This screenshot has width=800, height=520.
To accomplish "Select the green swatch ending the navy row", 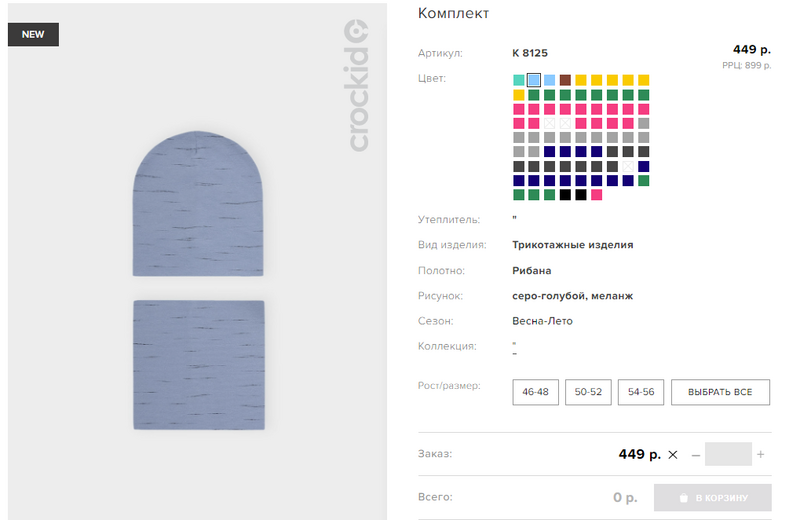I will (x=644, y=180).
